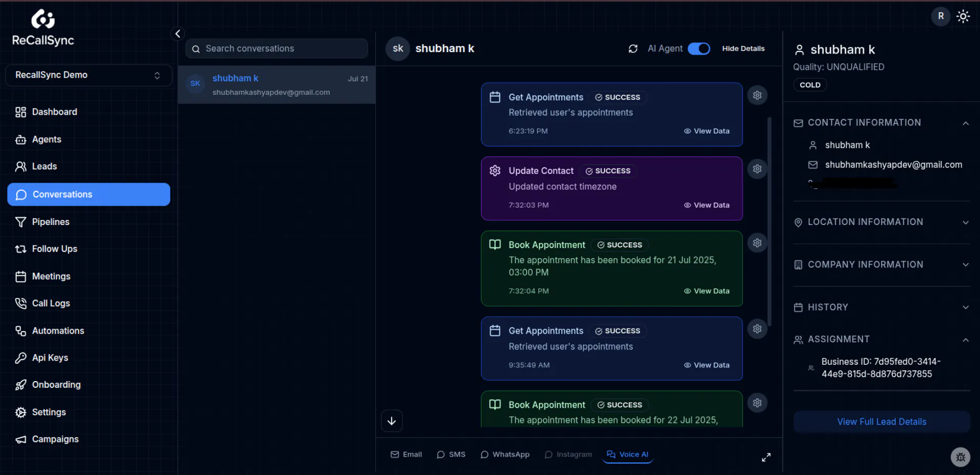The image size is (980, 475).
Task: Open gear settings for the 21 Jul Book Appointment card
Action: (757, 243)
